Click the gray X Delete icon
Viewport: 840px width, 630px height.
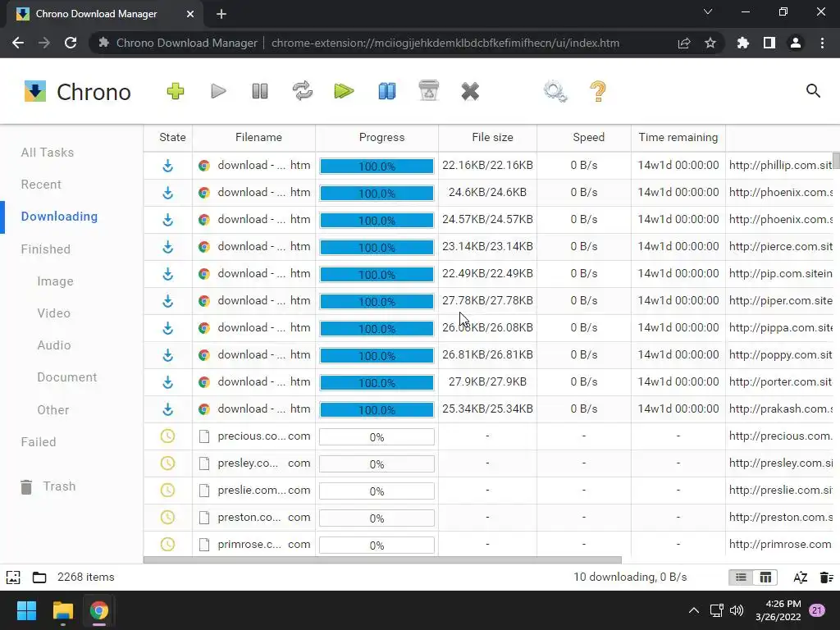470,92
